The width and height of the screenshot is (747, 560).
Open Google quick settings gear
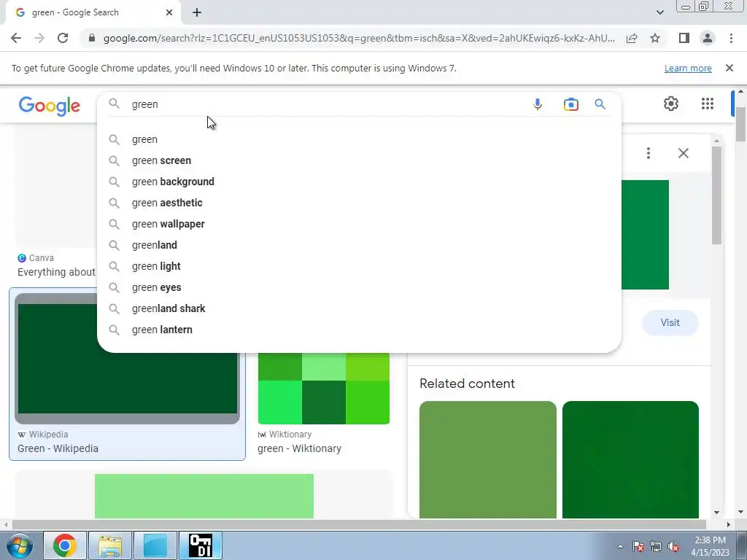671,104
